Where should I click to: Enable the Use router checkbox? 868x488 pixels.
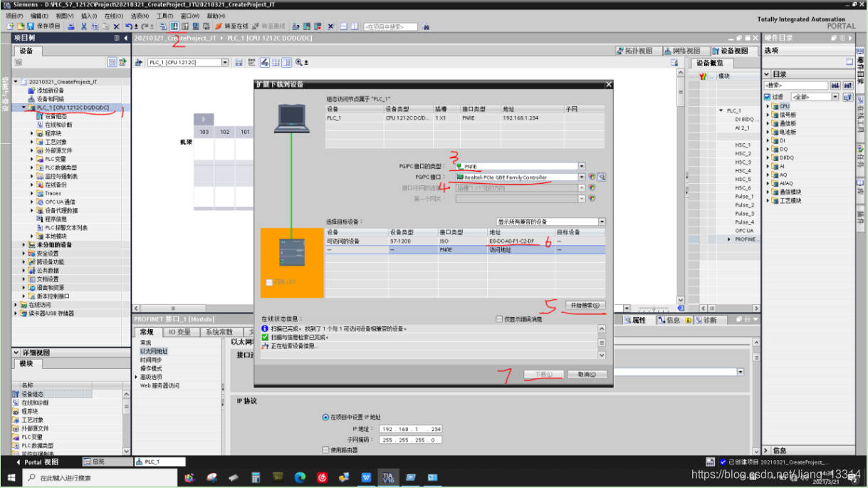[x=325, y=450]
